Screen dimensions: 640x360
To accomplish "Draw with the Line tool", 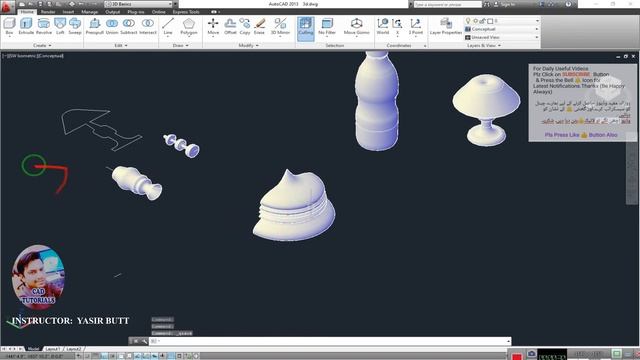I will click(x=168, y=26).
